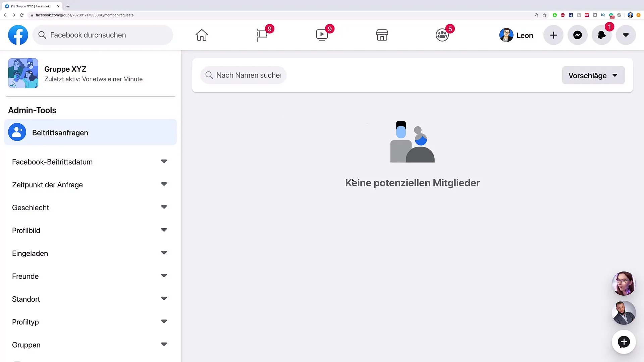Focus the Facebook durchsuchen search field
Screen dimensions: 644x362
(x=103, y=35)
